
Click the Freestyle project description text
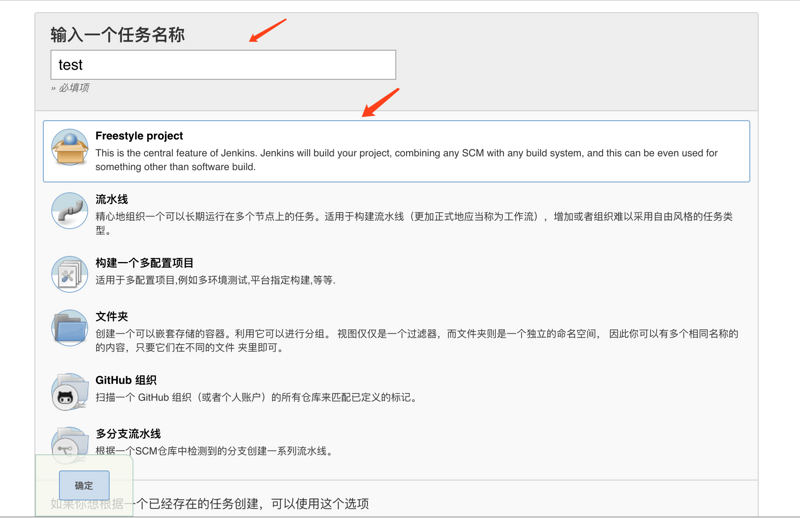click(407, 160)
